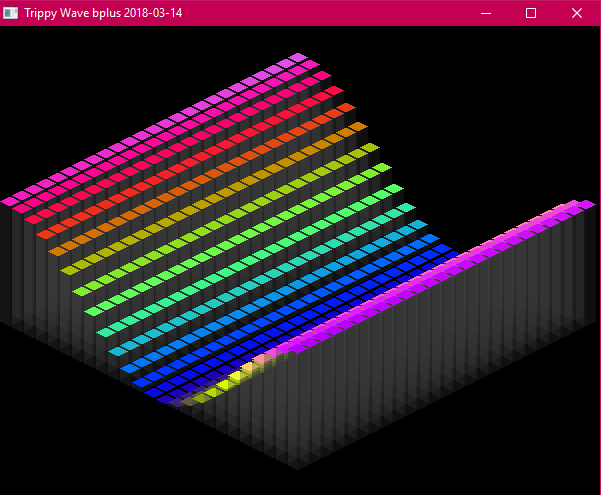Maximize the Trippy Wave window
Viewport: 601px width, 495px height.
pos(531,13)
